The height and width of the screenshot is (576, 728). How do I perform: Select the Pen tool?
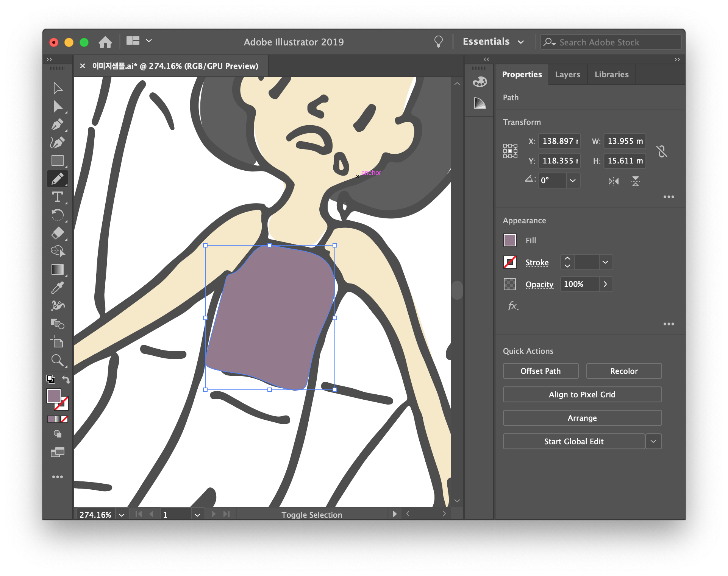[x=58, y=125]
